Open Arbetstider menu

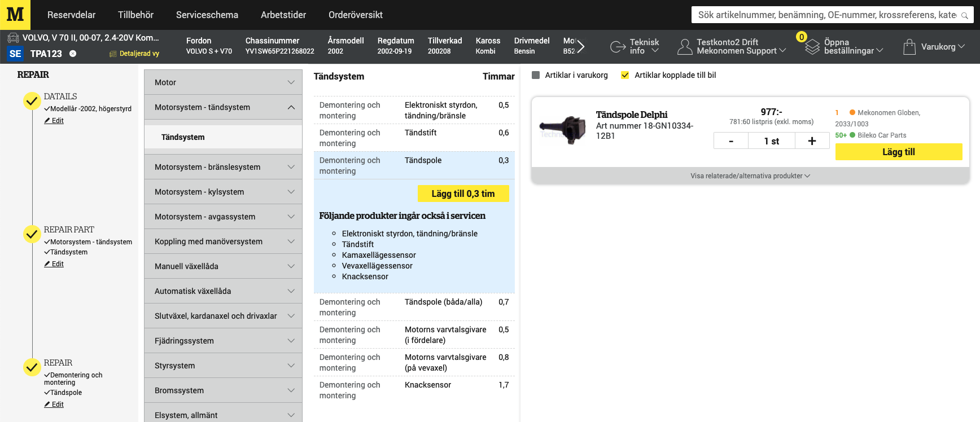283,15
